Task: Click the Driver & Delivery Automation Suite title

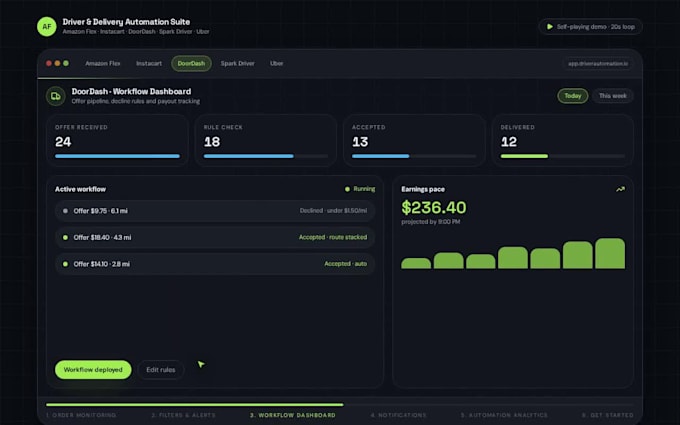Action: [126, 22]
